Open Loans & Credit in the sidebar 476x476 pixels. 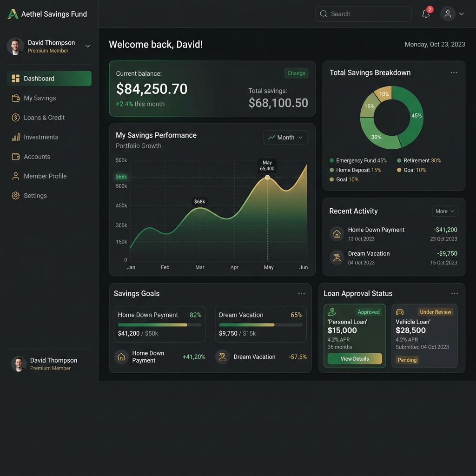(49, 118)
